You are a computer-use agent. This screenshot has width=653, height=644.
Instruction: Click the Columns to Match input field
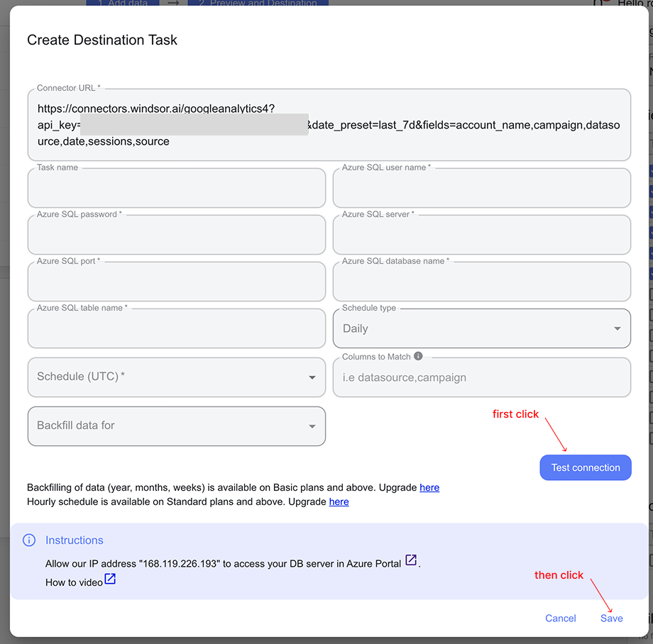482,377
